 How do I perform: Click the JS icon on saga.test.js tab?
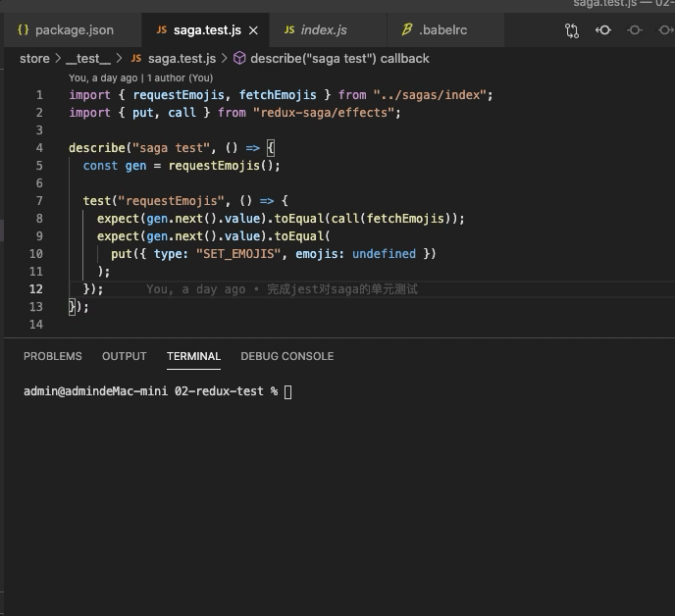162,30
